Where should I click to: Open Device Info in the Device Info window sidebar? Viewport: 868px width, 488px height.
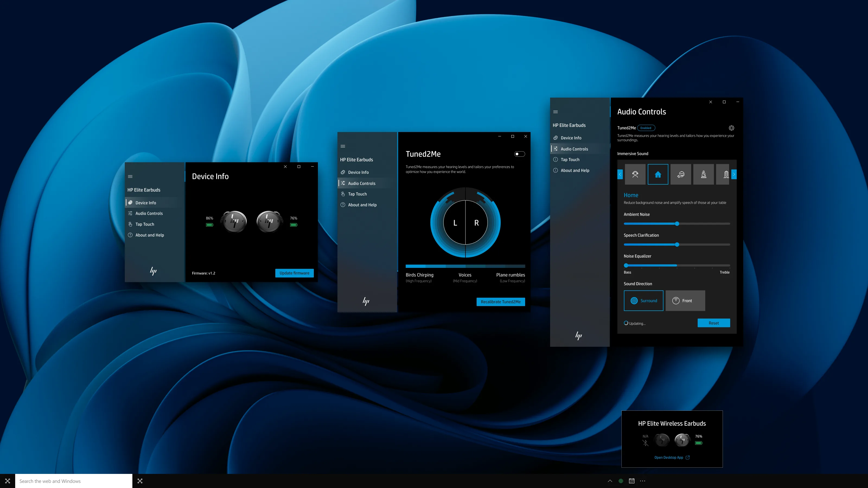pyautogui.click(x=155, y=203)
